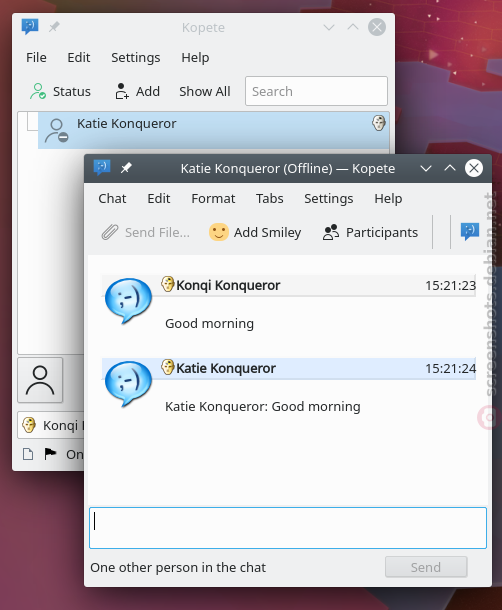
Task: Open the File menu in Kopete window
Action: 36,58
